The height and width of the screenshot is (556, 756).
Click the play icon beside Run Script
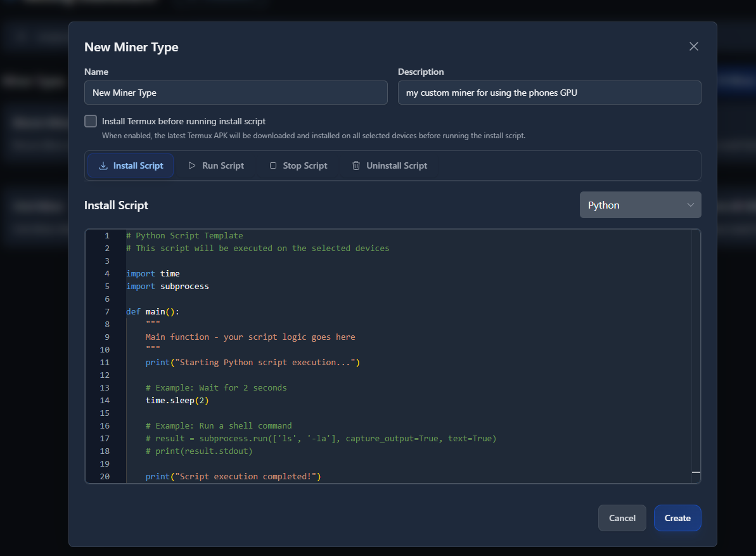[192, 165]
